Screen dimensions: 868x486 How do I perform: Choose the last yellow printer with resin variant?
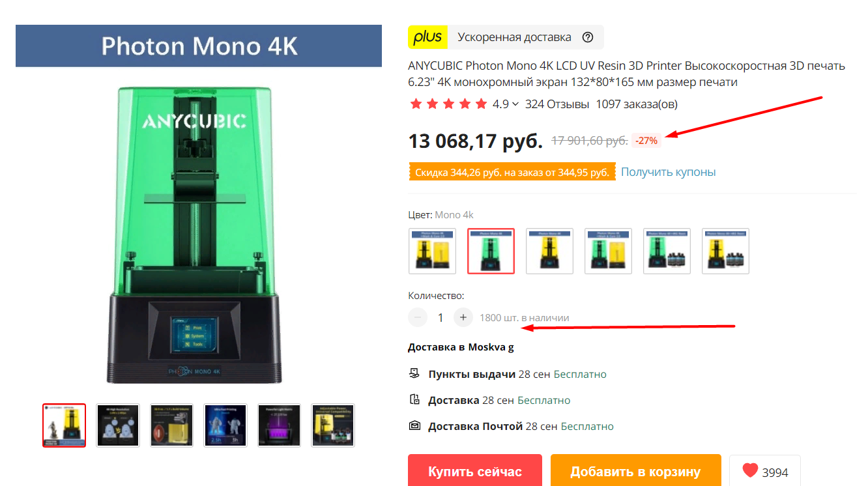pyautogui.click(x=725, y=251)
